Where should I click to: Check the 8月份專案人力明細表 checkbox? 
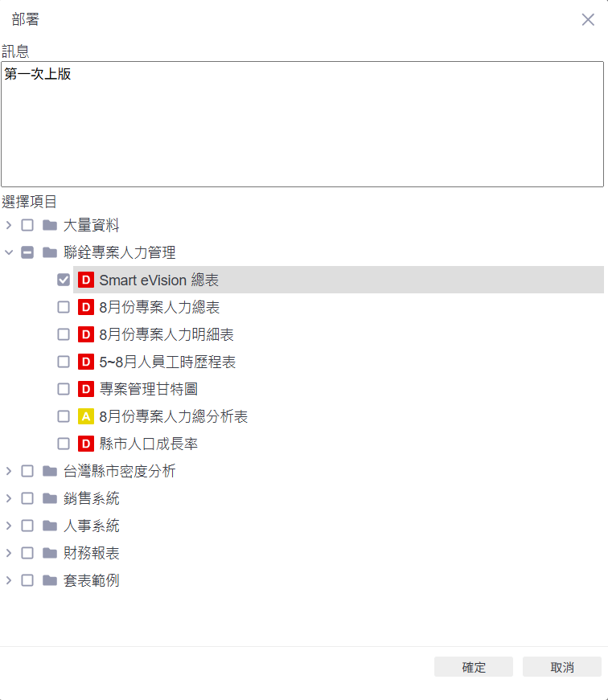(x=64, y=334)
